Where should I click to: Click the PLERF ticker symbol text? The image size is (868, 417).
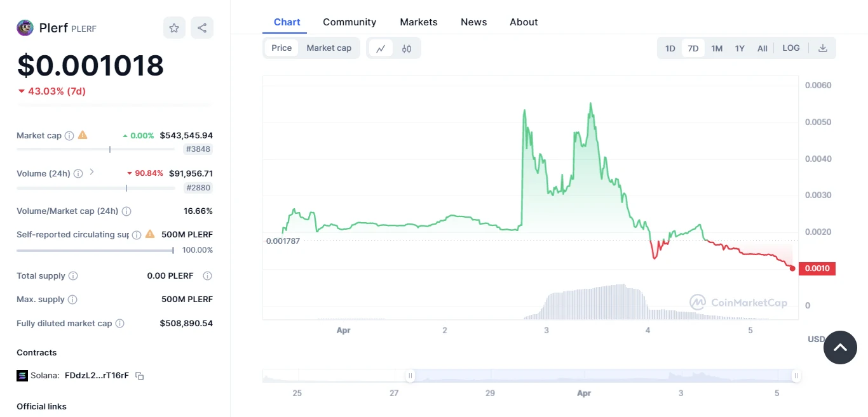(84, 29)
